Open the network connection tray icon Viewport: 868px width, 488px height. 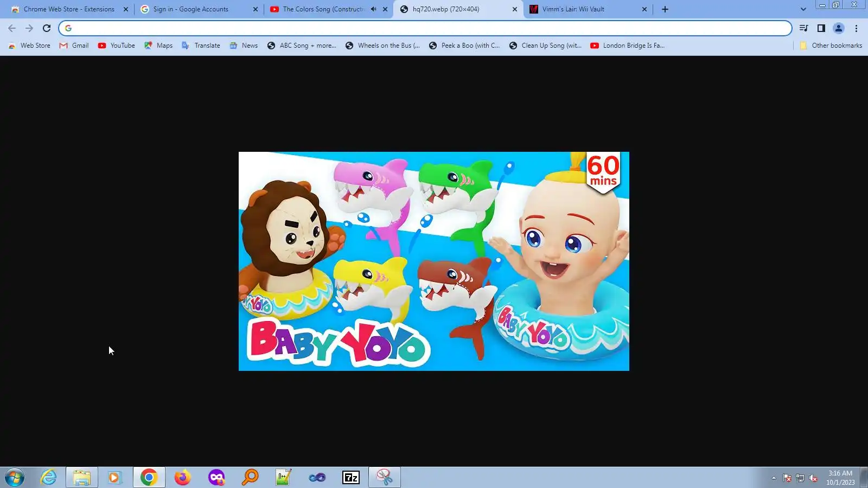[800, 478]
